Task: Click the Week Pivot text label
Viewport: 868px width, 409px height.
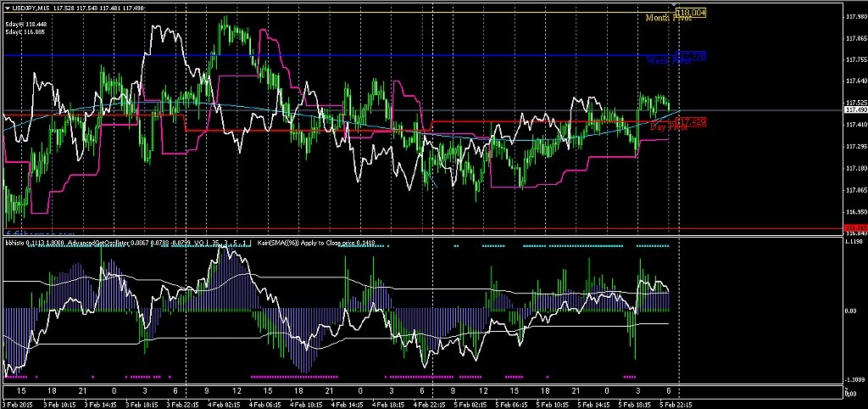Action: point(659,60)
